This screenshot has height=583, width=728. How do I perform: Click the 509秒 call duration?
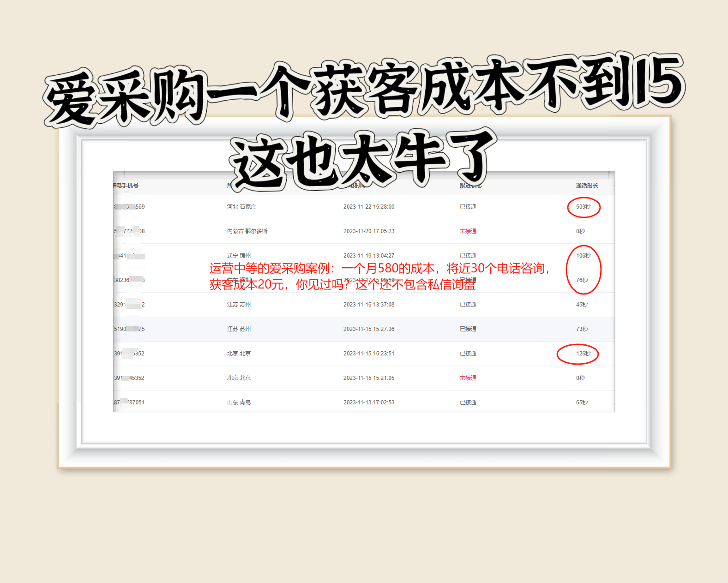click(x=583, y=207)
